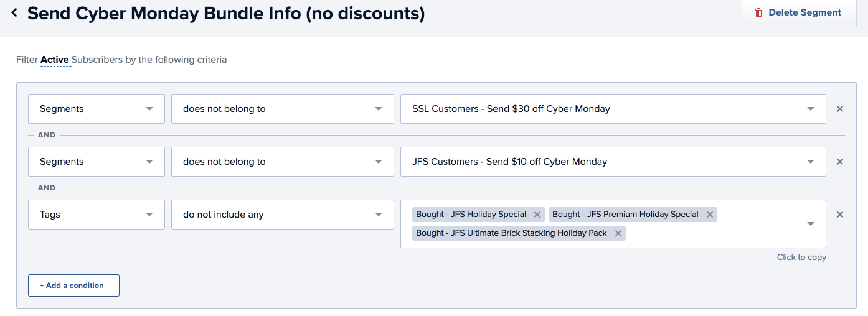Open the first Segments field dropdown
Image resolution: width=868 pixels, height=316 pixels.
(x=97, y=109)
